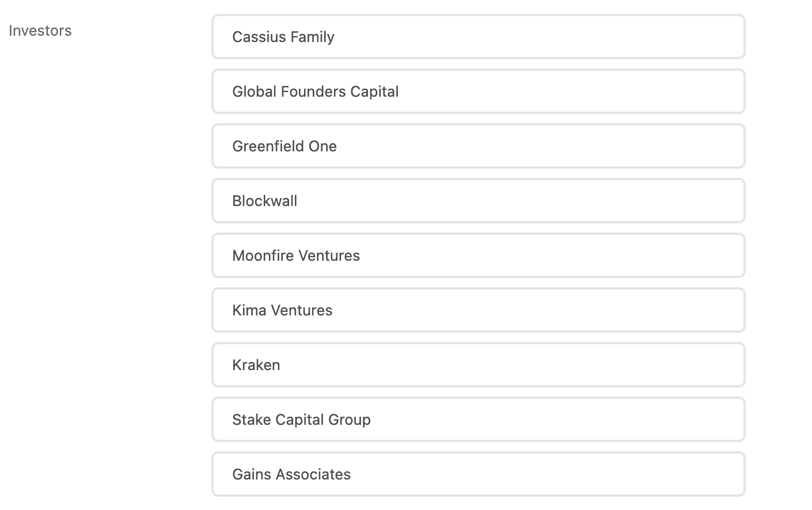Place cursor on 'Stake Capital Group' text

pos(301,420)
